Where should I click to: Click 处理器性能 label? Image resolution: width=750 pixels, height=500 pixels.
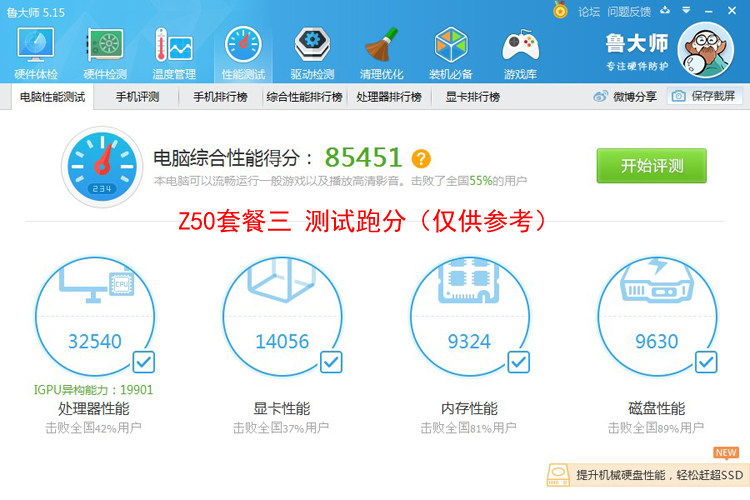[94, 409]
